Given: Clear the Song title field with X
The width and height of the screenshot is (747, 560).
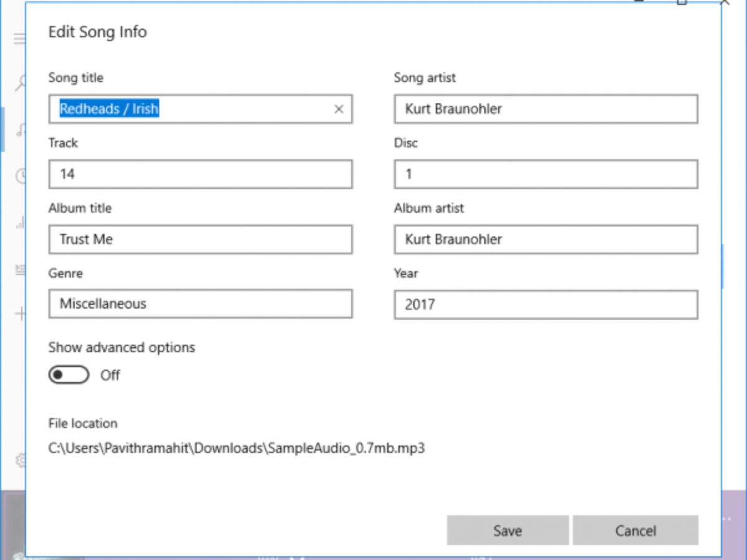Looking at the screenshot, I should coord(339,110).
